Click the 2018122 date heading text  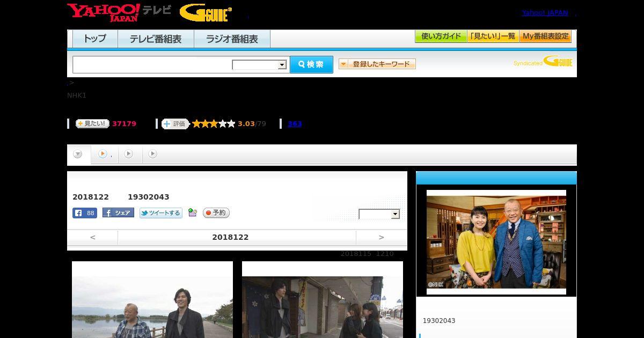tap(91, 197)
